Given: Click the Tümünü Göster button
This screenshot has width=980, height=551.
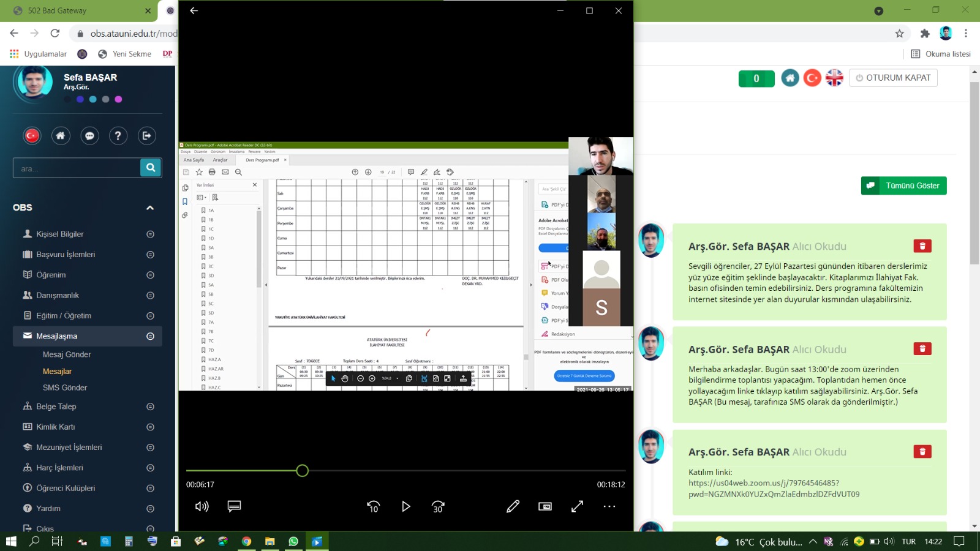Looking at the screenshot, I should pos(903,186).
